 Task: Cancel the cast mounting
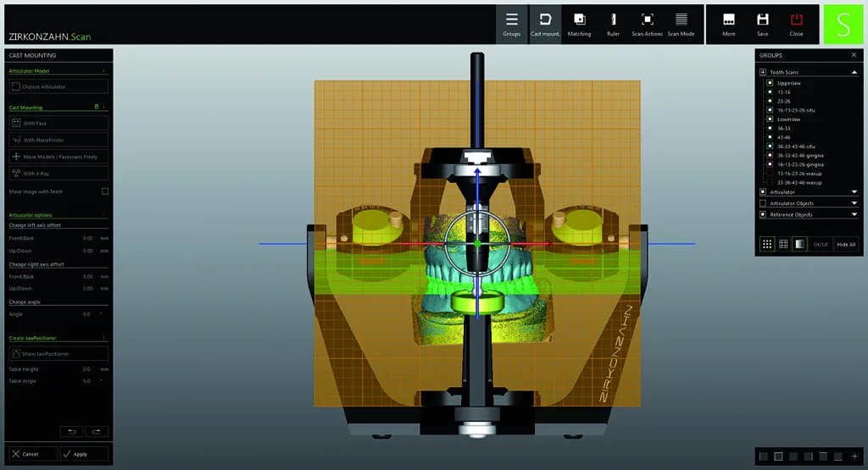pos(33,454)
